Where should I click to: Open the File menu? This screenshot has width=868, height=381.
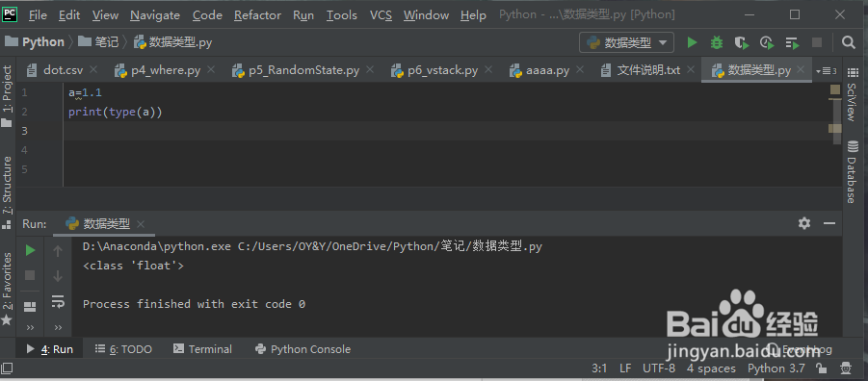pos(38,15)
